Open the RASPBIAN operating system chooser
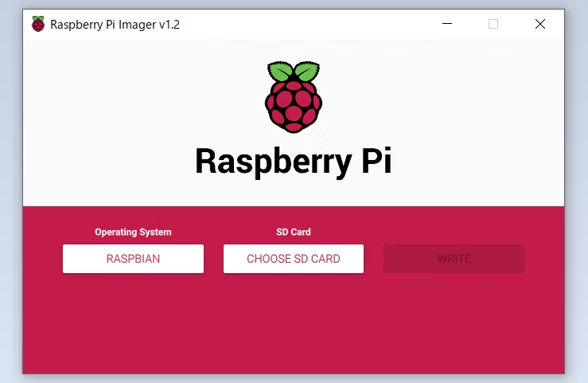Screen dimensions: 588x383 click(x=133, y=259)
